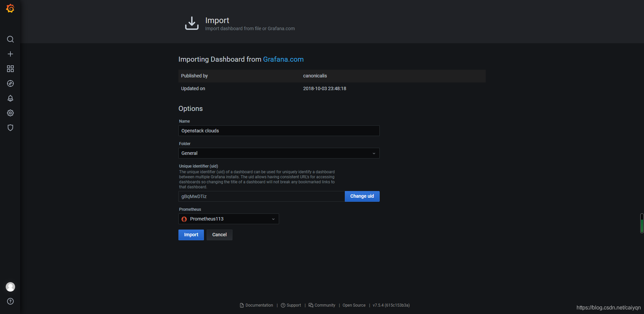644x314 pixels.
Task: Expand the Prometheus113 datasource dropdown
Action: click(229, 219)
